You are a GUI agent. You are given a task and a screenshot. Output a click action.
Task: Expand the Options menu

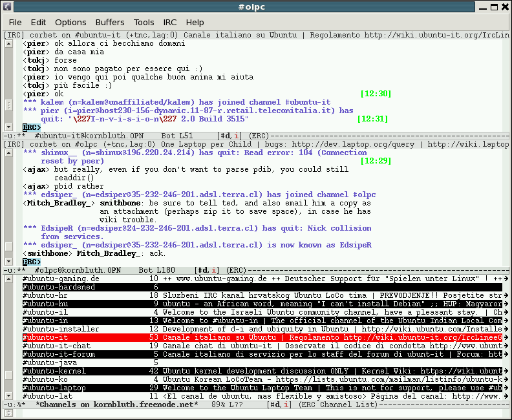(70, 23)
